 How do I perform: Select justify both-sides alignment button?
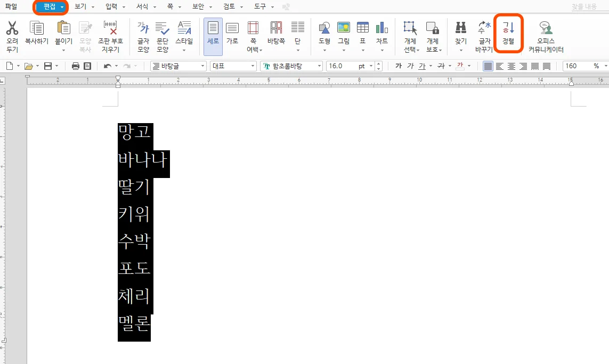[488, 66]
